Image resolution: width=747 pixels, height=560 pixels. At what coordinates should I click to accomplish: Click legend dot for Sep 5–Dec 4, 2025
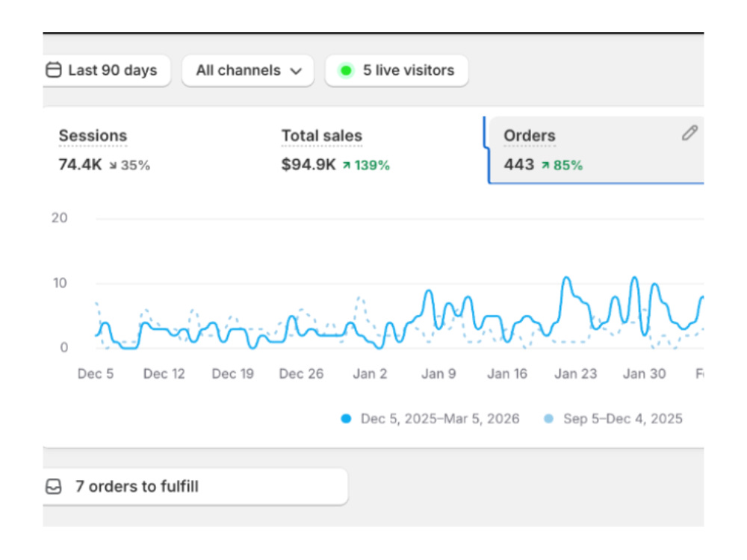pos(549,419)
